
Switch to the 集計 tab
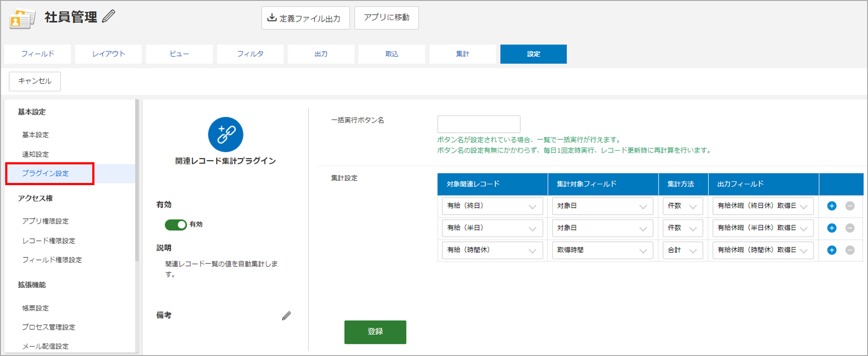pos(463,54)
